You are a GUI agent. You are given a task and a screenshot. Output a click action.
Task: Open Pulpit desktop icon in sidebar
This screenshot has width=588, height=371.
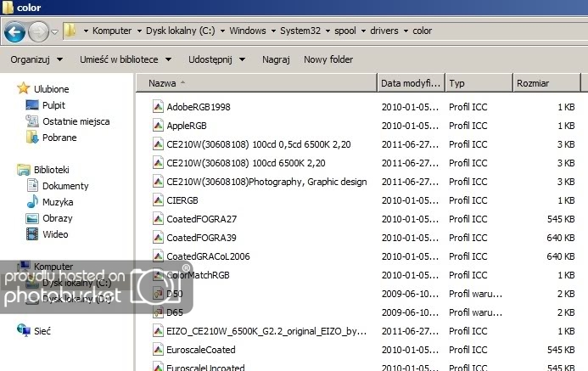click(32, 104)
